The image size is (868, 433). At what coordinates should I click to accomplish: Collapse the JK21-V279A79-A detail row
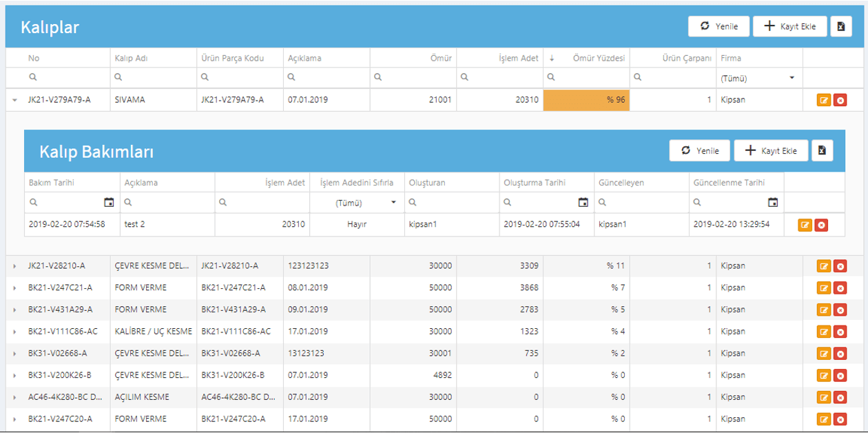(x=14, y=100)
